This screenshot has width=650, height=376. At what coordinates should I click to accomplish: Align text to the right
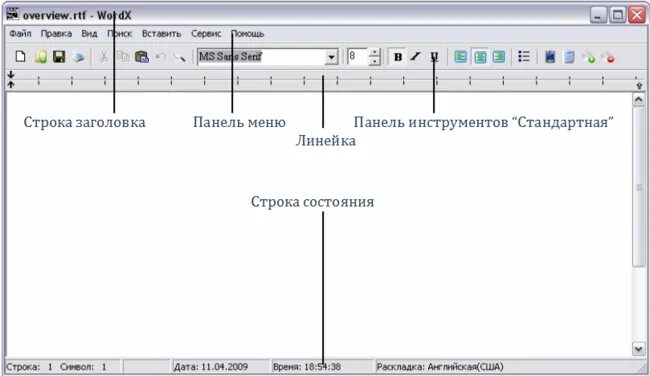[499, 56]
